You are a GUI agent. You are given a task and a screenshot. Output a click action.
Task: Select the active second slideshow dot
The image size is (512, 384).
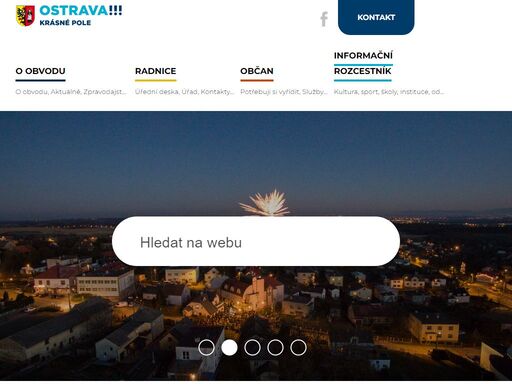pos(229,348)
